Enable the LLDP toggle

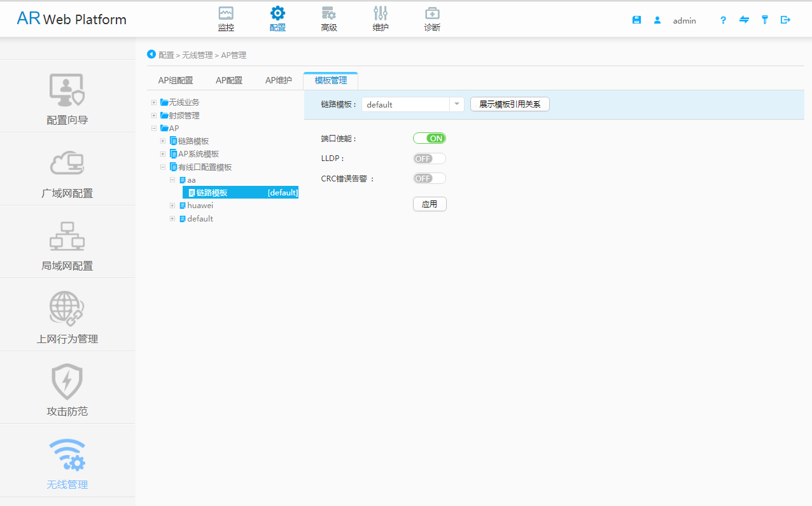point(429,158)
